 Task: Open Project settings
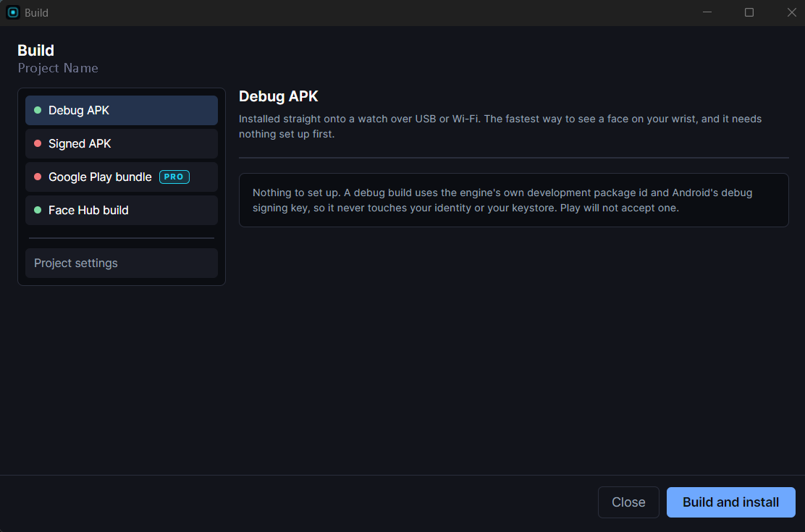[x=121, y=263]
